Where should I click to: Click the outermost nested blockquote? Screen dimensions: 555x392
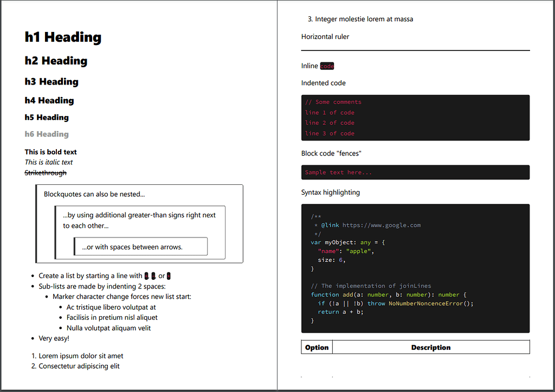(x=139, y=194)
